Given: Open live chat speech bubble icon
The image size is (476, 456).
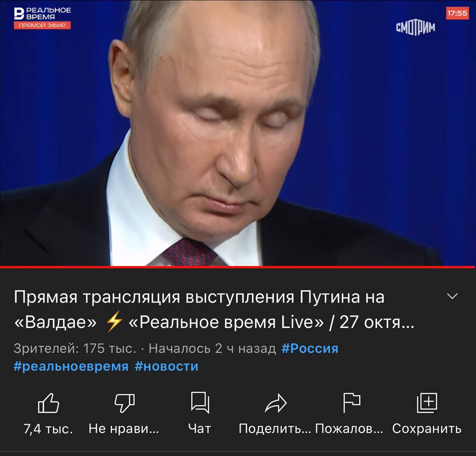Looking at the screenshot, I should tap(200, 402).
